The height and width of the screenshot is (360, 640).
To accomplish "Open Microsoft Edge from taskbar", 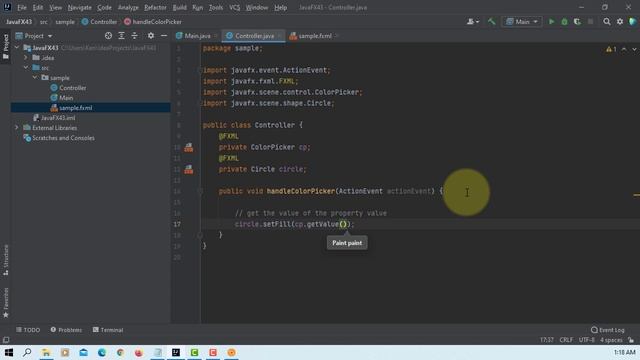I will click(x=102, y=352).
